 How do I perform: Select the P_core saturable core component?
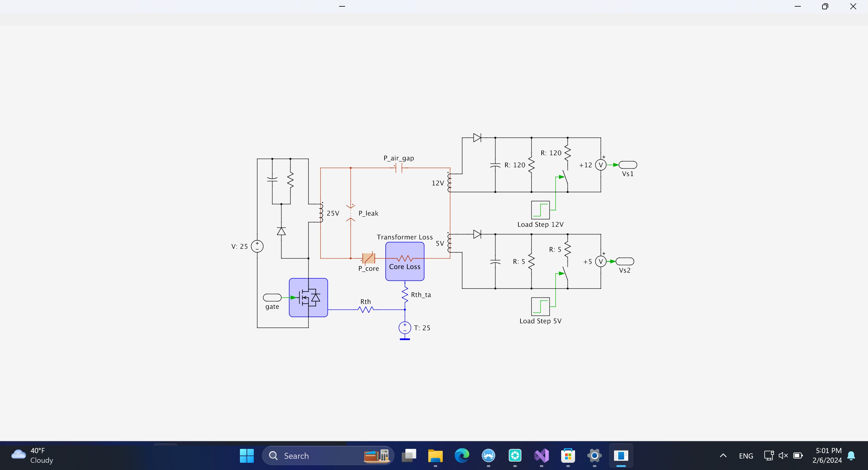coord(368,258)
